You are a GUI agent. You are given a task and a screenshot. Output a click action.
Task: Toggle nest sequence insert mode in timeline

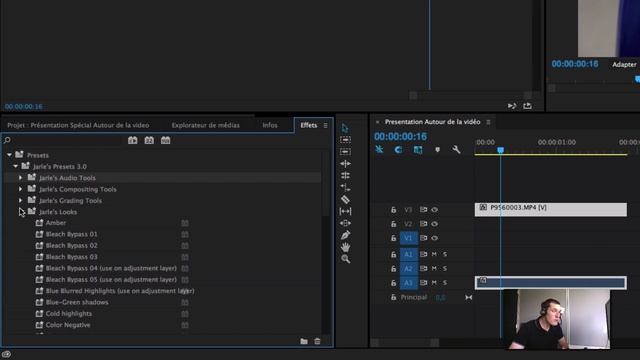[x=379, y=150]
